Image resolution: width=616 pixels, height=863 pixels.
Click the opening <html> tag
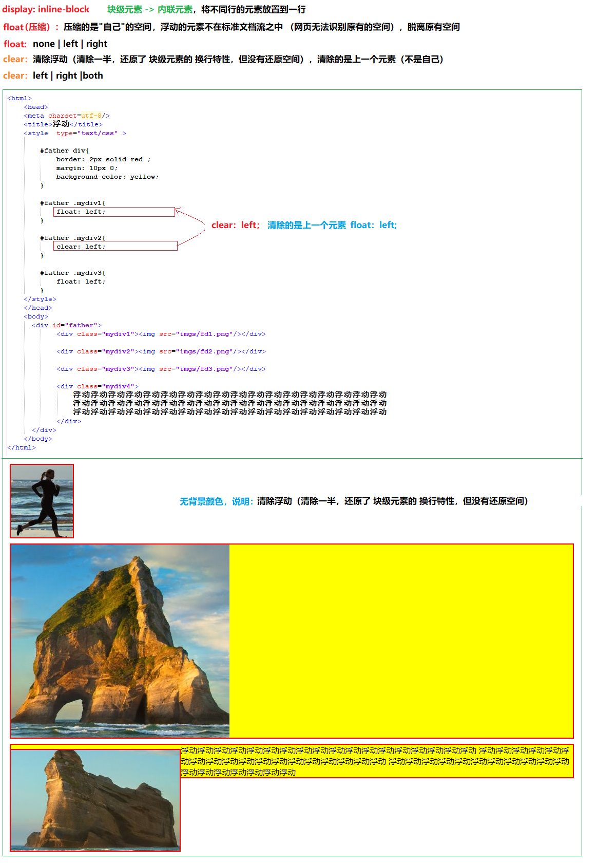click(20, 98)
